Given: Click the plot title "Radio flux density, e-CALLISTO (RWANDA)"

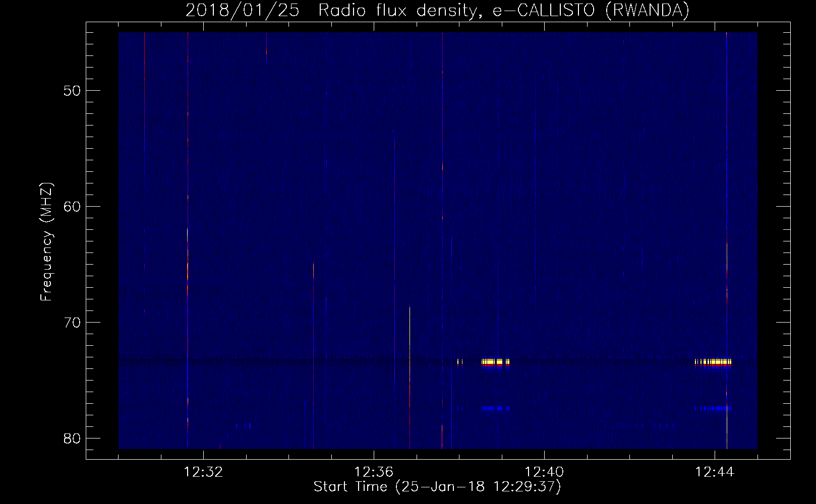Looking at the screenshot, I should point(503,11).
